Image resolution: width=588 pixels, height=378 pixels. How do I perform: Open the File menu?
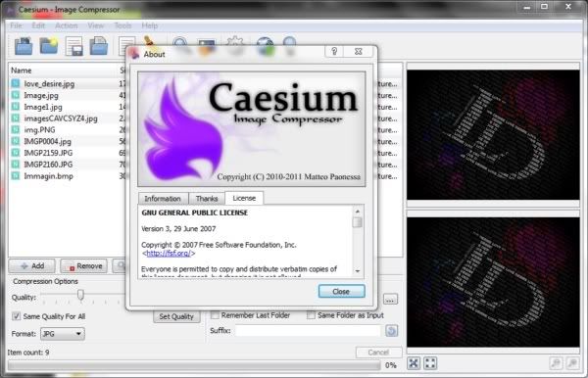coord(16,25)
